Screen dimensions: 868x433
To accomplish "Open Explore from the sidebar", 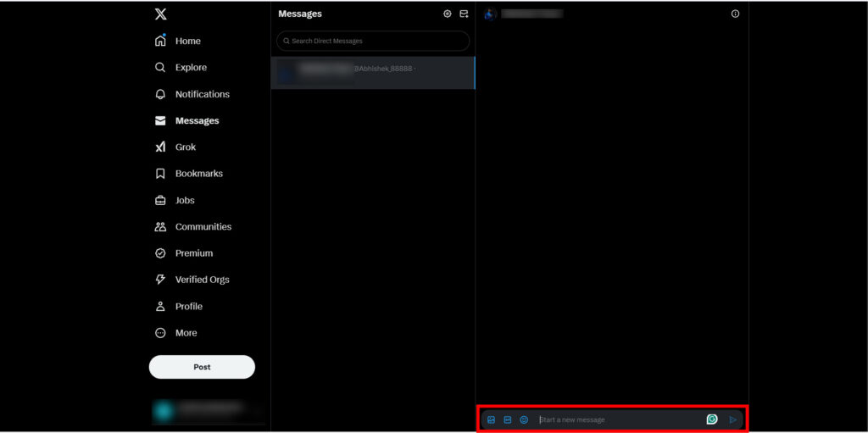I will coord(190,68).
